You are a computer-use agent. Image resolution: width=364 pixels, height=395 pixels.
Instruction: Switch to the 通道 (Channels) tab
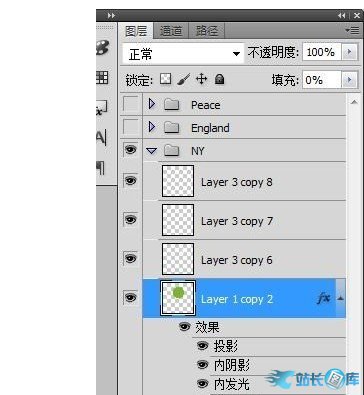click(171, 31)
